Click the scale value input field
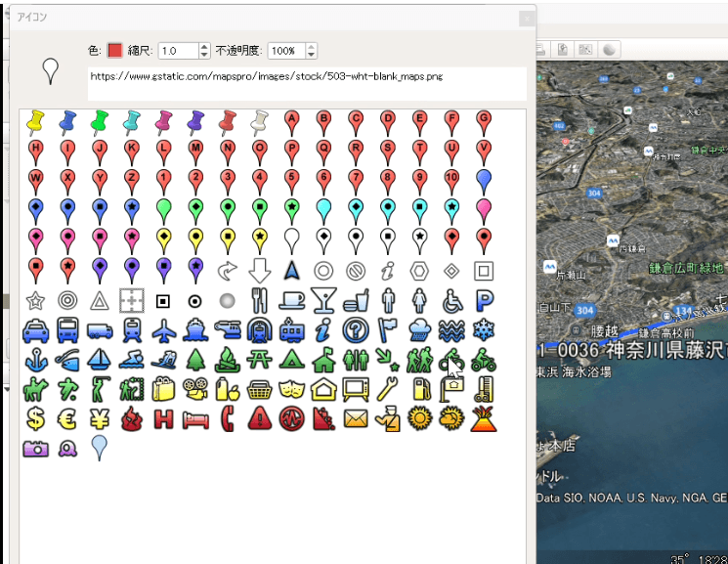Screen dimensions: 728x564 pyautogui.click(x=177, y=50)
